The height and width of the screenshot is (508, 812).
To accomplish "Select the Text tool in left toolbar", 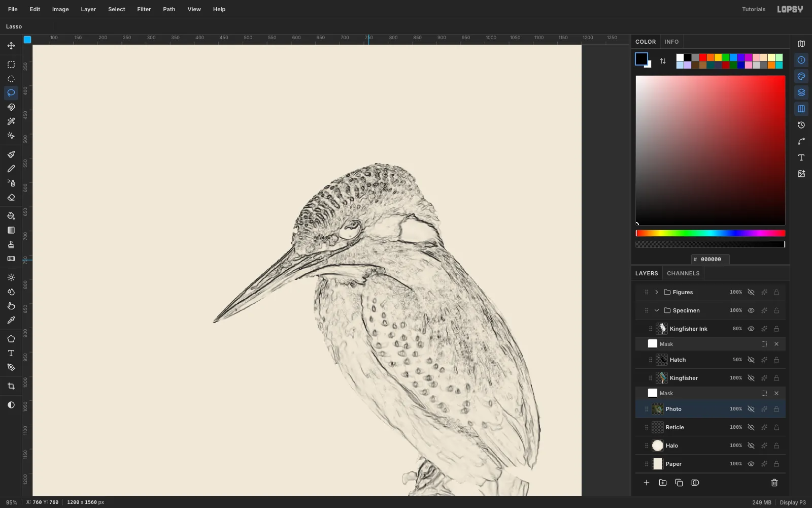I will click(x=11, y=353).
